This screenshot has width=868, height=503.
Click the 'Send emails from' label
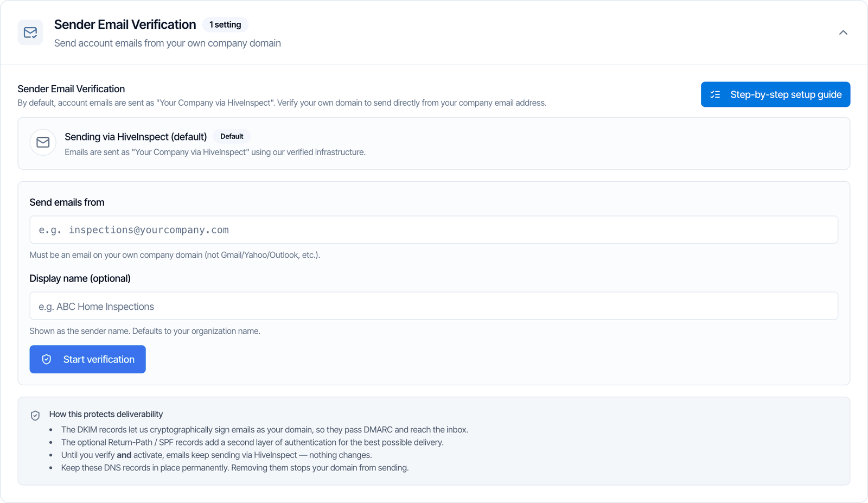(x=67, y=202)
